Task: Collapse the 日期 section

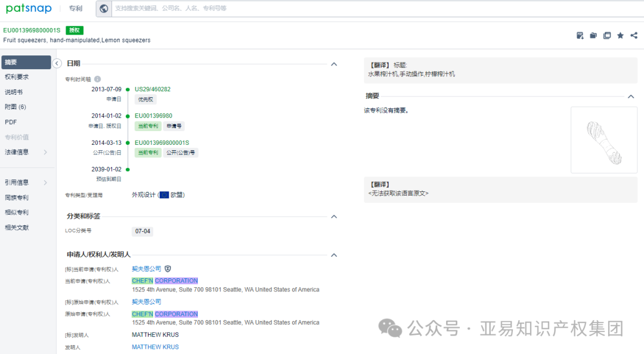Action: click(334, 64)
